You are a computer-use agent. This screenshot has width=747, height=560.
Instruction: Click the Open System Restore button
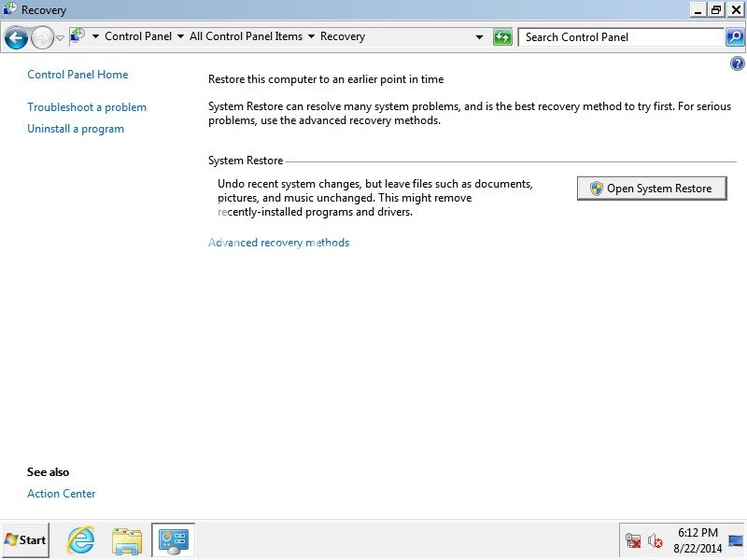(652, 188)
